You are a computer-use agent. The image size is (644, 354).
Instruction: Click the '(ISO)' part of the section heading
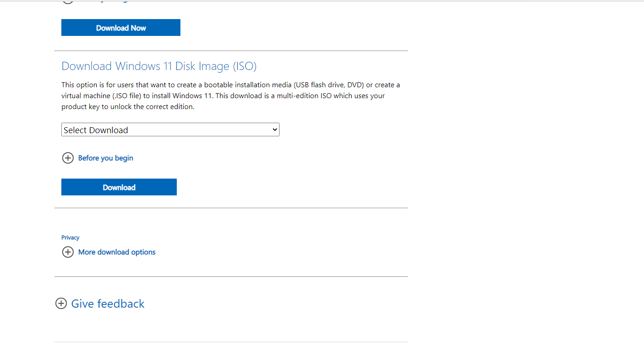[245, 66]
